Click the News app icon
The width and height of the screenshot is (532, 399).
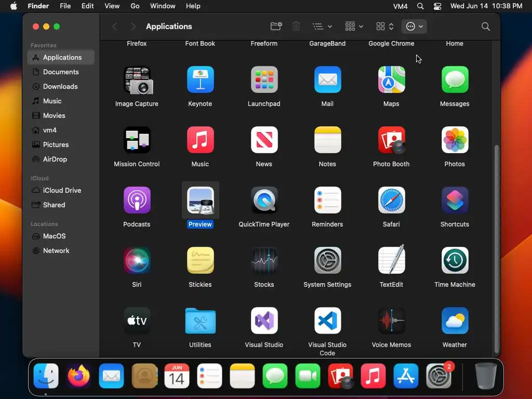click(264, 140)
